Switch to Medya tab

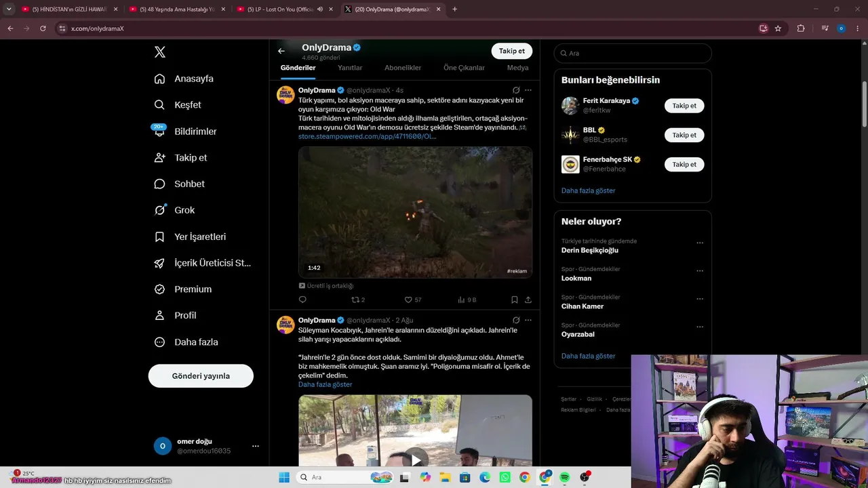[x=517, y=68]
